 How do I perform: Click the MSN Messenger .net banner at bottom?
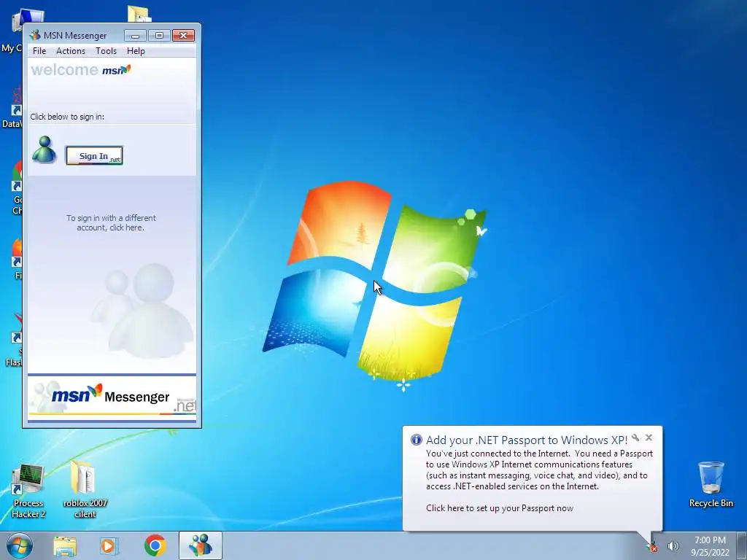(x=112, y=398)
